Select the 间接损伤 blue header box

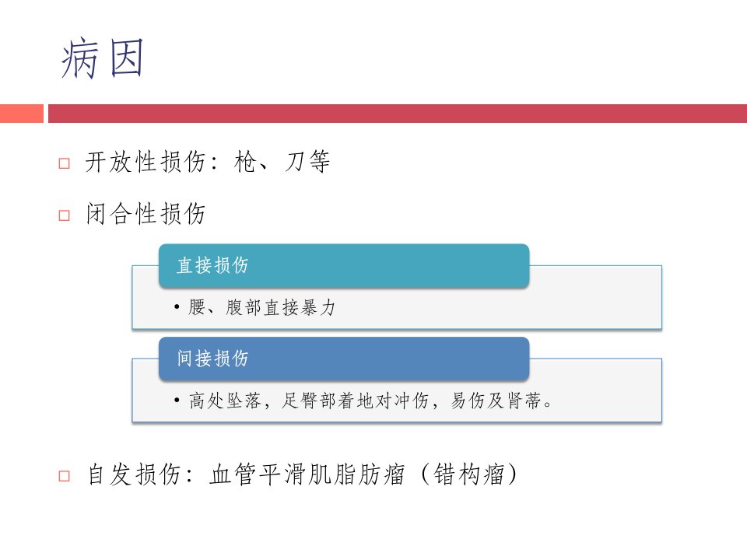click(x=344, y=359)
